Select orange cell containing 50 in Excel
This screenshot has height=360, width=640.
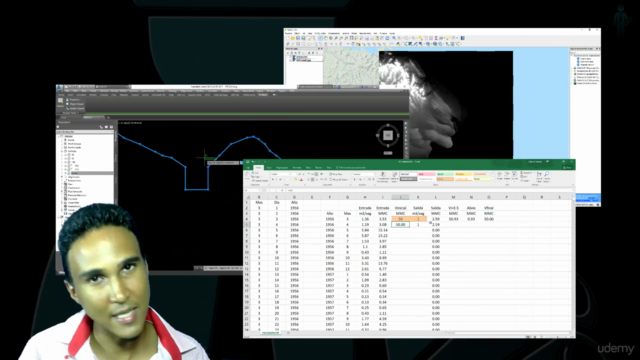[x=400, y=219]
